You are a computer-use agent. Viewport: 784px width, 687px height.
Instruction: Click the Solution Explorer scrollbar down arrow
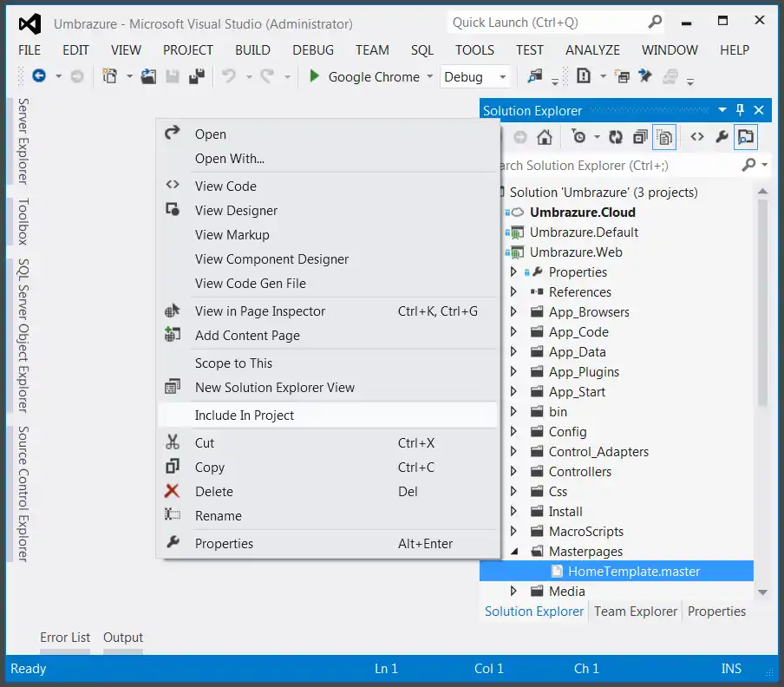coord(762,592)
